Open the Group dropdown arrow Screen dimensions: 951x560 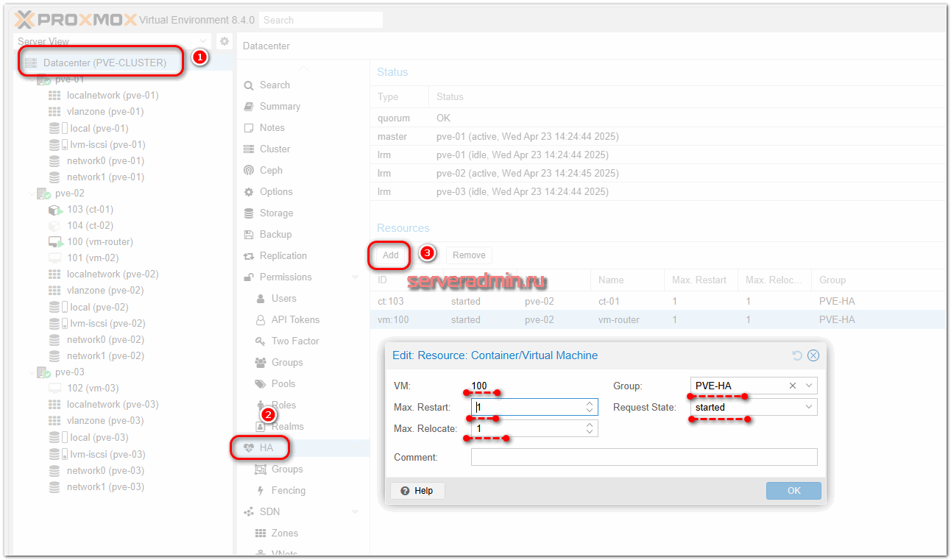pyautogui.click(x=809, y=386)
